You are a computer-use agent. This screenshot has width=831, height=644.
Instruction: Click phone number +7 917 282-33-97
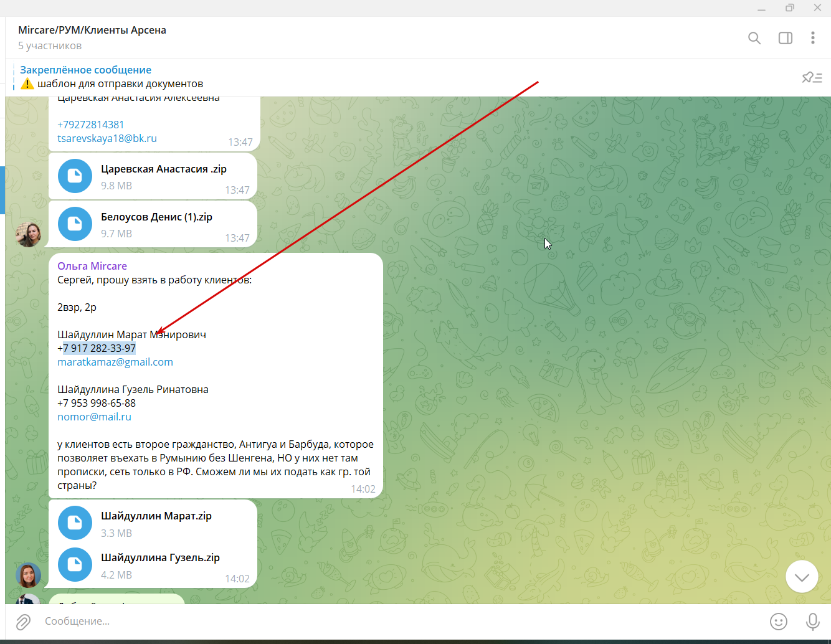[97, 348]
